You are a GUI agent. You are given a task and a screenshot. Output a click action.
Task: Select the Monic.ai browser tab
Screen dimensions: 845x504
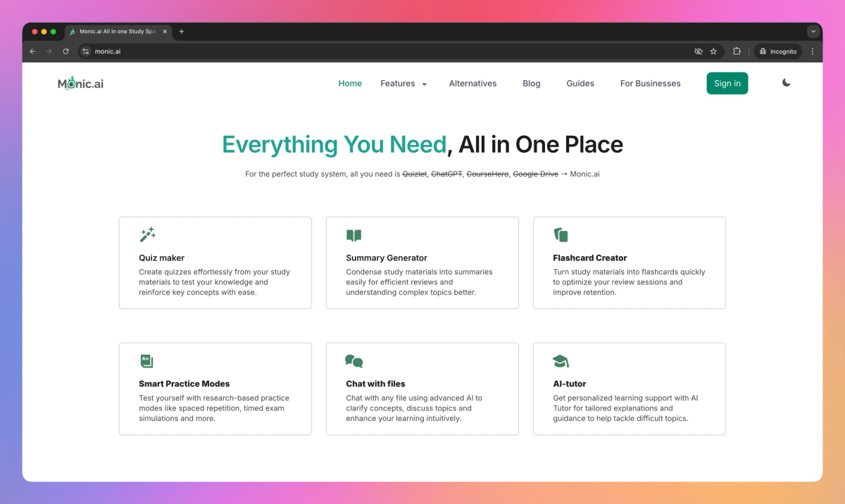118,32
